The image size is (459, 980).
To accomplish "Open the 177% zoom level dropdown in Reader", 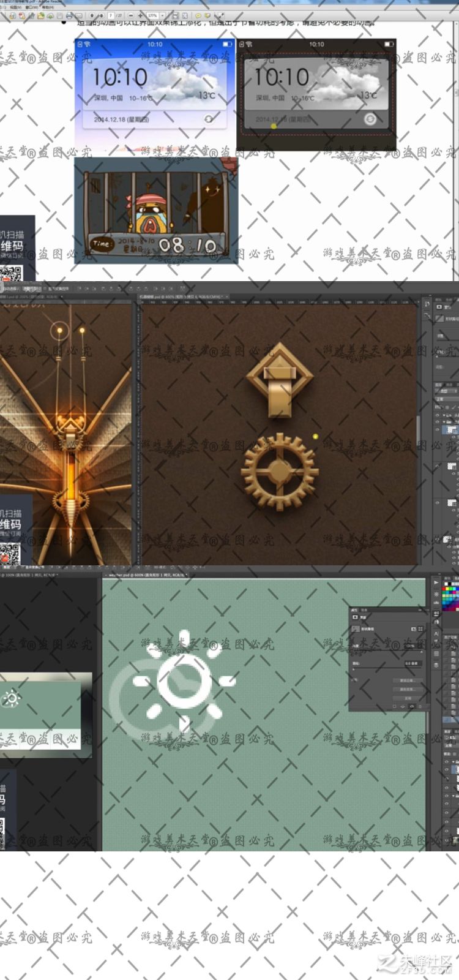I will [x=162, y=15].
